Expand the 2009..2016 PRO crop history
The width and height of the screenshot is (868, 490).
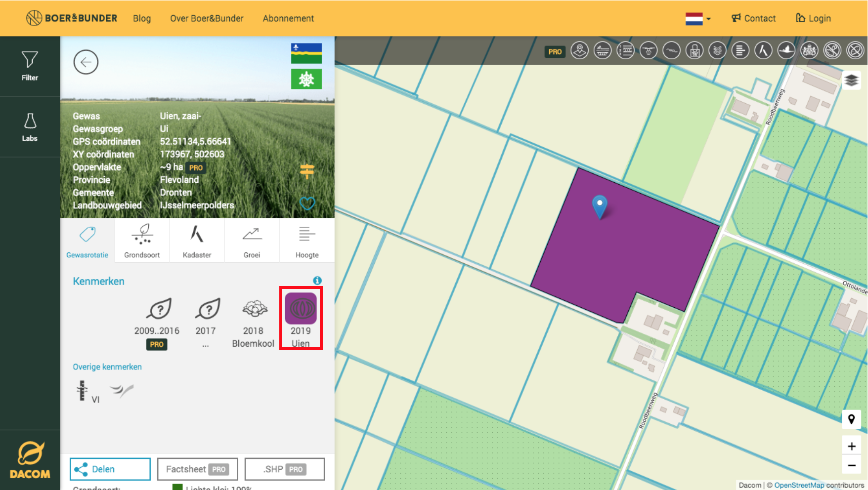tap(157, 310)
